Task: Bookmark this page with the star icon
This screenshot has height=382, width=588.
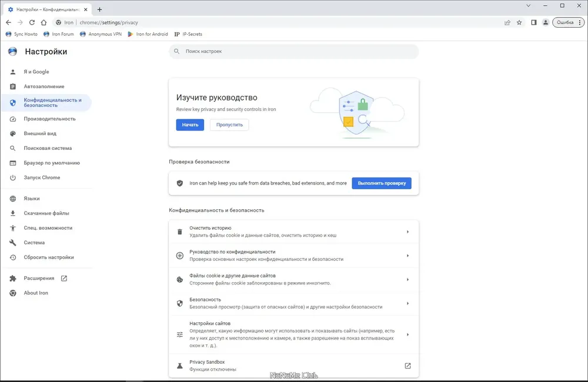Action: 519,22
